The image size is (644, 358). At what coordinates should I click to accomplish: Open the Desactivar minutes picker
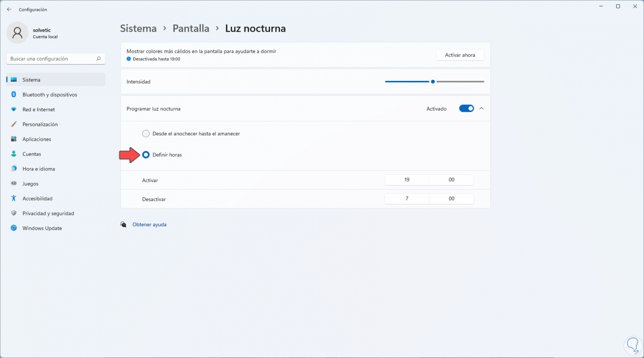(x=452, y=199)
